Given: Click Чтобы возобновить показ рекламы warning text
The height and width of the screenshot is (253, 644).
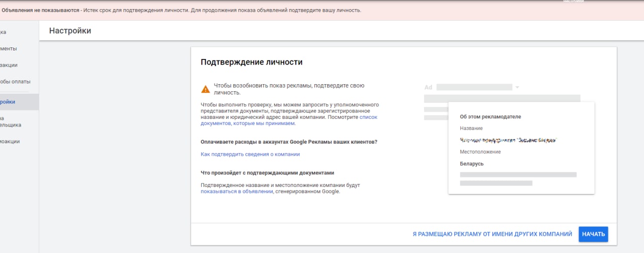Looking at the screenshot, I should click(289, 89).
